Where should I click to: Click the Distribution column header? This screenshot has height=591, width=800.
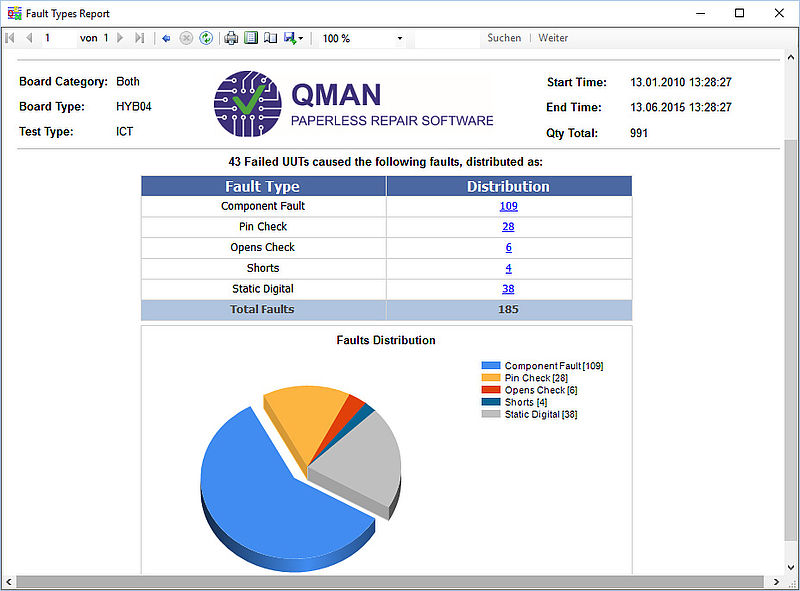509,186
